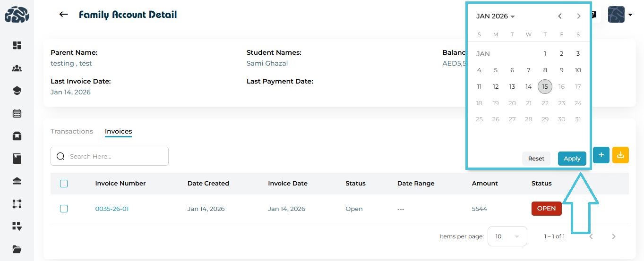Click the dashboard grid icon in sidebar
This screenshot has width=644, height=261.
click(x=17, y=45)
